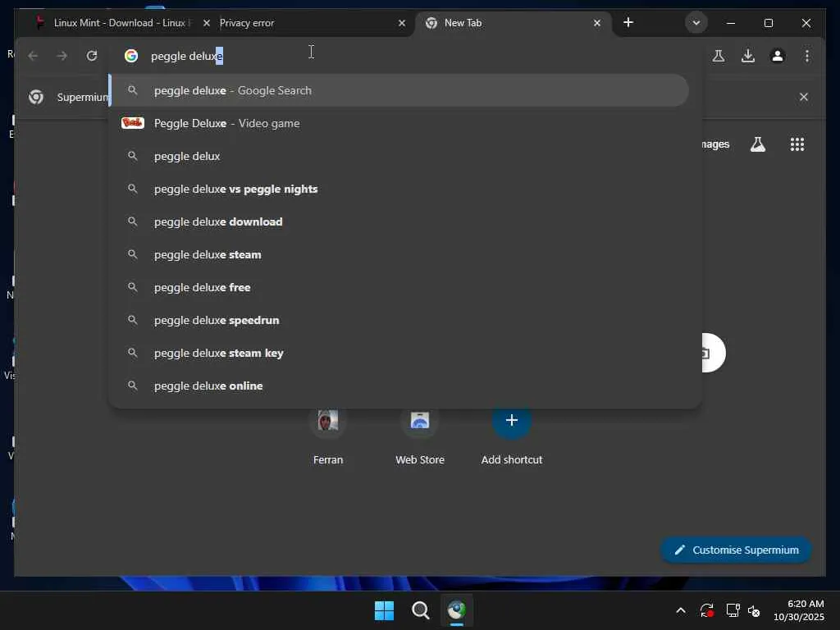Pick 'peggle deluxe steam' suggestion
Screen dimensions: 840x630
[399, 254]
